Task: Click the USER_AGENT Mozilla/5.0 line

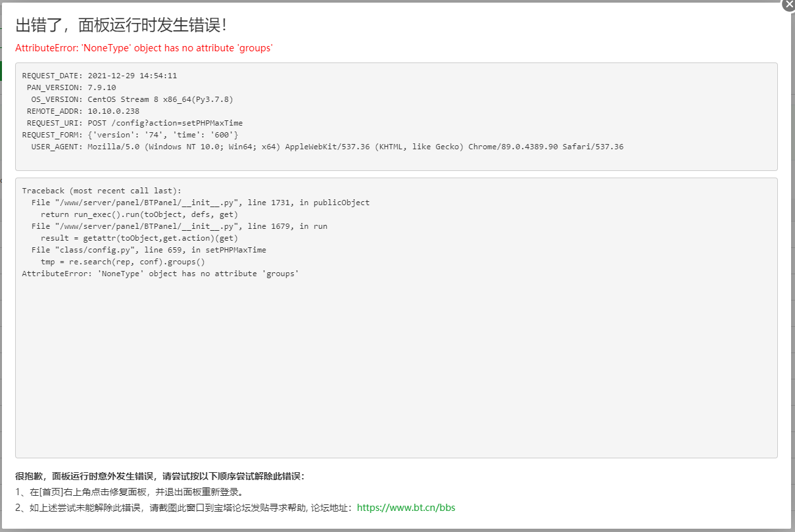Action: [327, 147]
